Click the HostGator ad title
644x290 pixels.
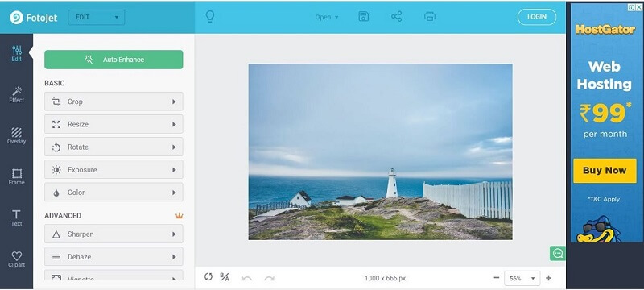point(605,29)
